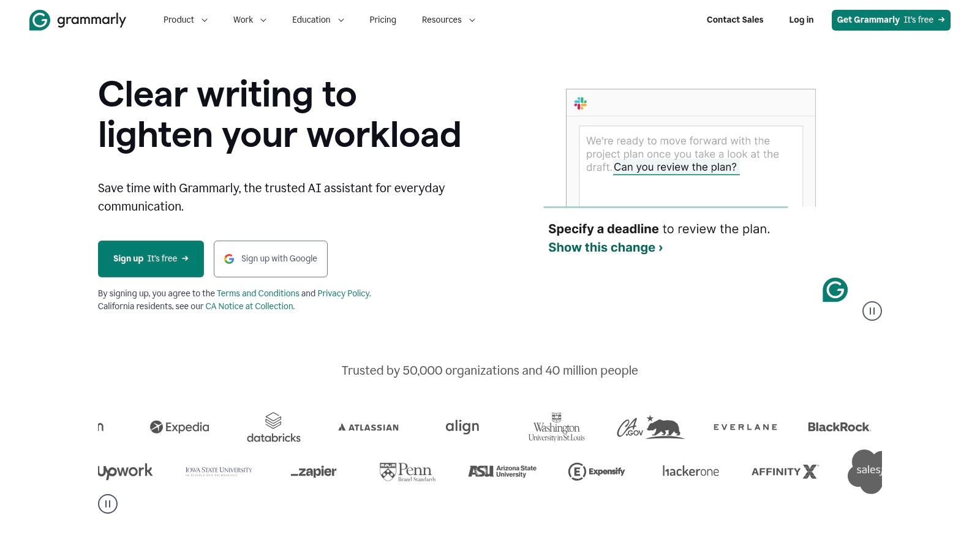Click the 'Clear writing to lighten your workload' headline

click(279, 114)
